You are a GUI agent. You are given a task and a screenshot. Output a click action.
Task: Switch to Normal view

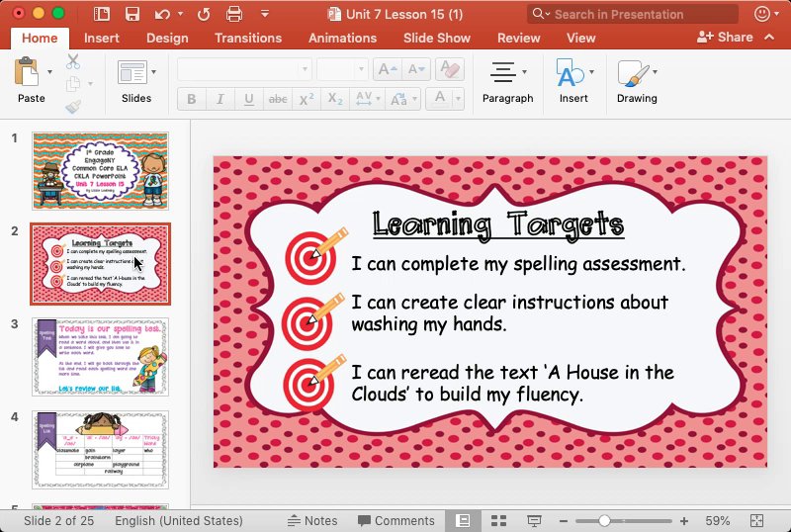(x=463, y=520)
